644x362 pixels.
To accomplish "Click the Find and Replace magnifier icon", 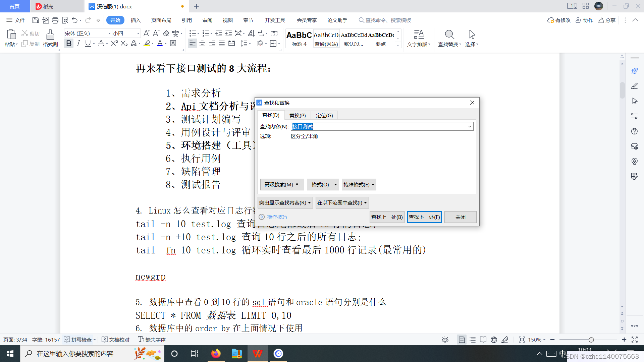I will (449, 35).
